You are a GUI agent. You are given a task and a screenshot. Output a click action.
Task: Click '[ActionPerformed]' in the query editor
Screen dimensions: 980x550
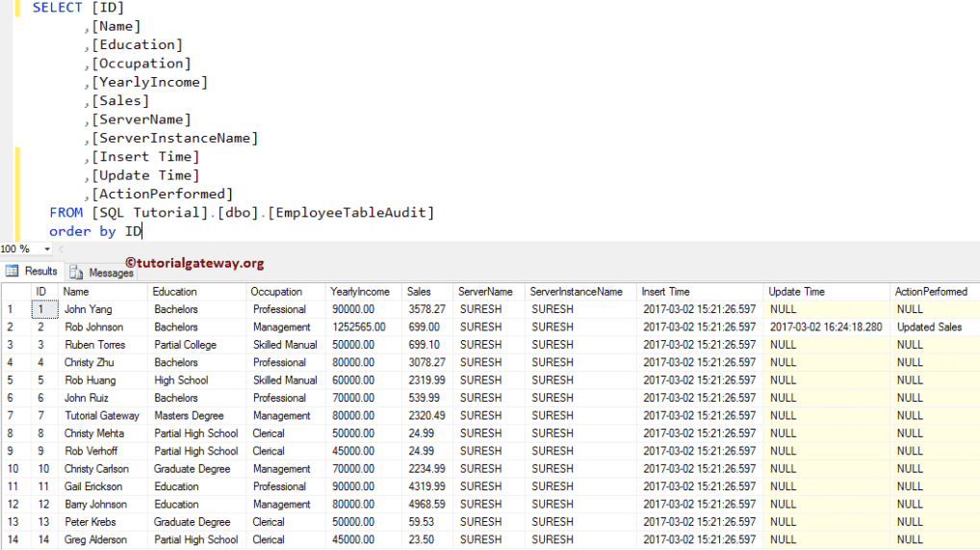[x=163, y=194]
